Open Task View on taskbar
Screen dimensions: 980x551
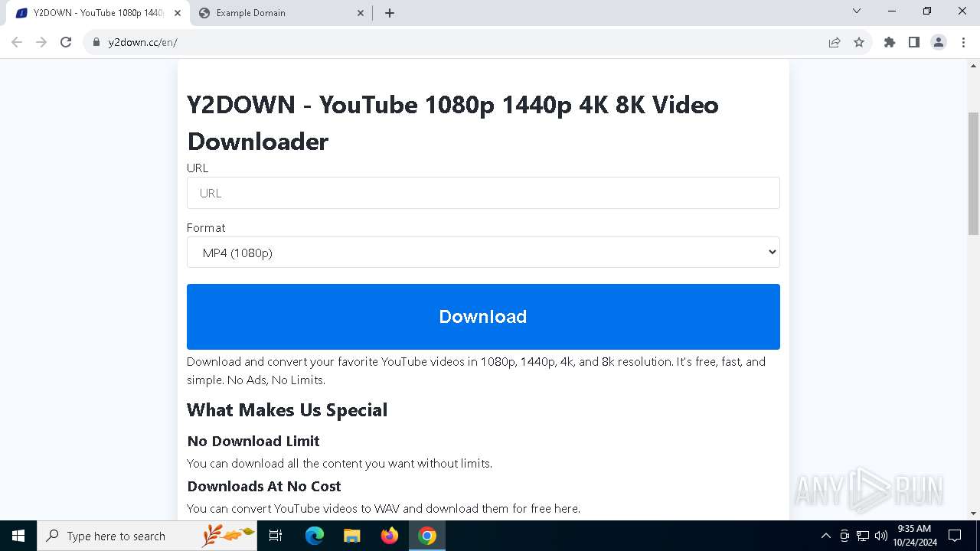[276, 536]
